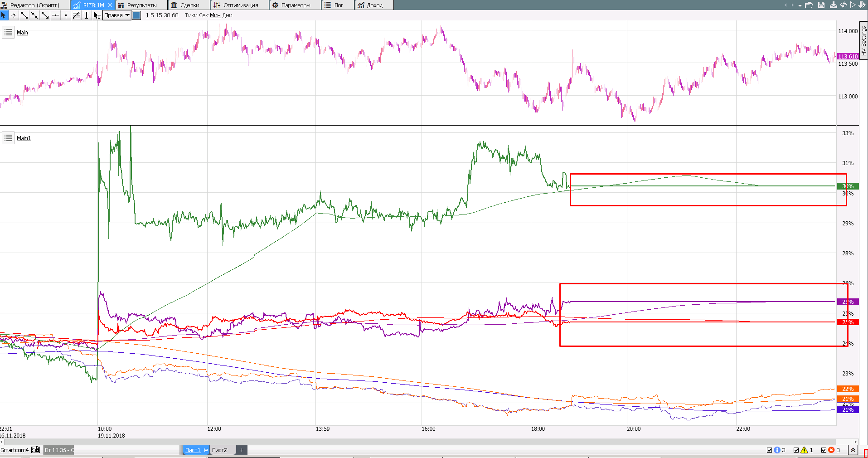Toggle the info messages checkbox
This screenshot has height=458, width=868.
(x=770, y=450)
